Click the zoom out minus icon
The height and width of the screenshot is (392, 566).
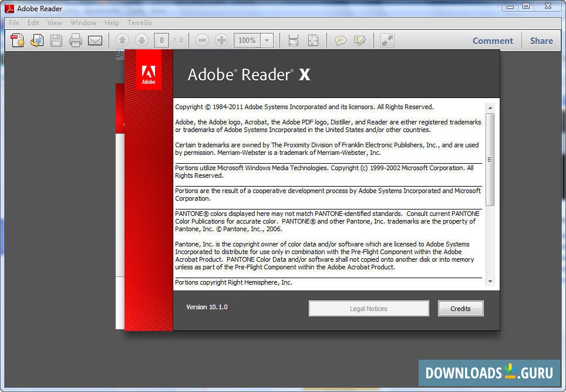tap(202, 40)
